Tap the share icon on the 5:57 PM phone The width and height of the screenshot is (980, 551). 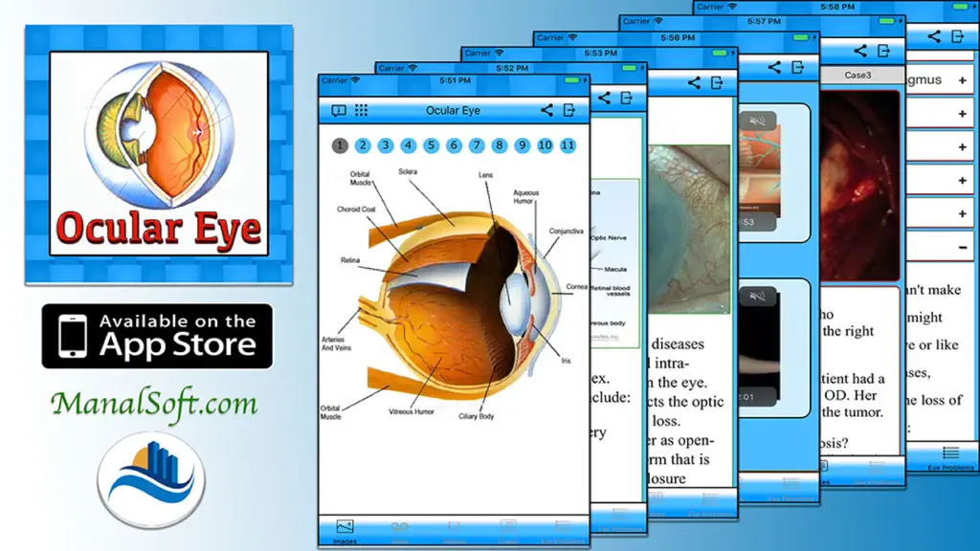(x=860, y=51)
